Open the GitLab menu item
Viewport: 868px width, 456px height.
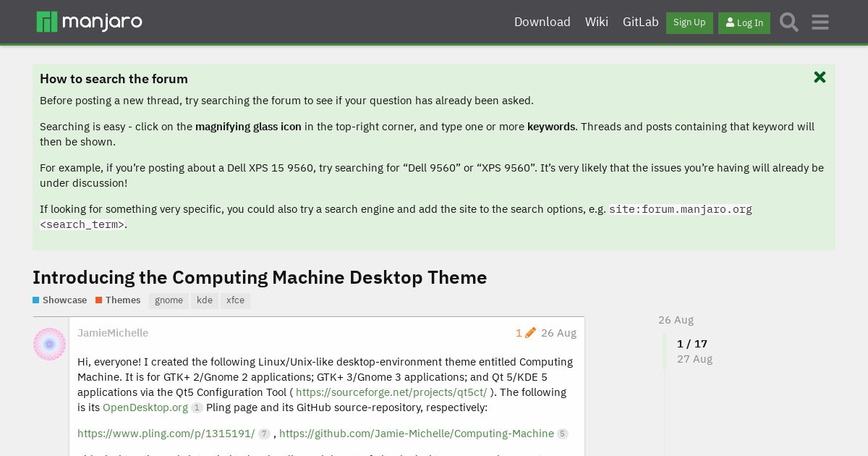coord(641,22)
